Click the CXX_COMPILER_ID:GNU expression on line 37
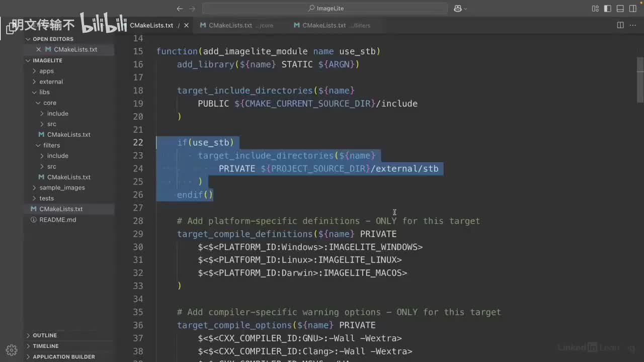644x362 pixels. (300, 338)
